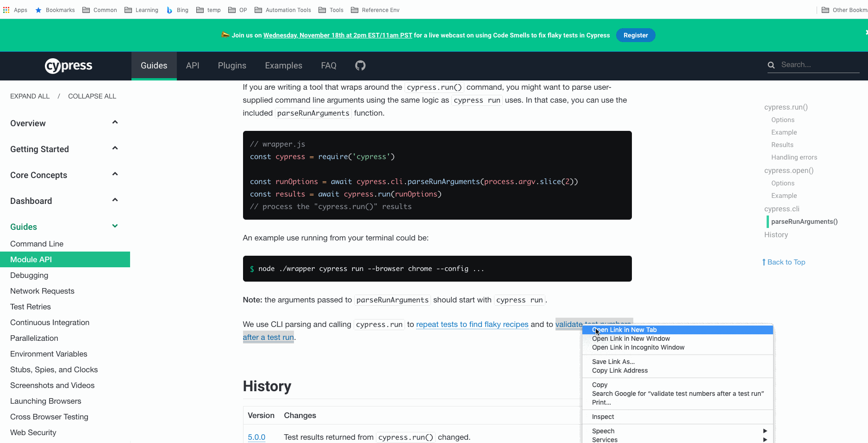Open the Launching Browsers guide

[x=45, y=401]
